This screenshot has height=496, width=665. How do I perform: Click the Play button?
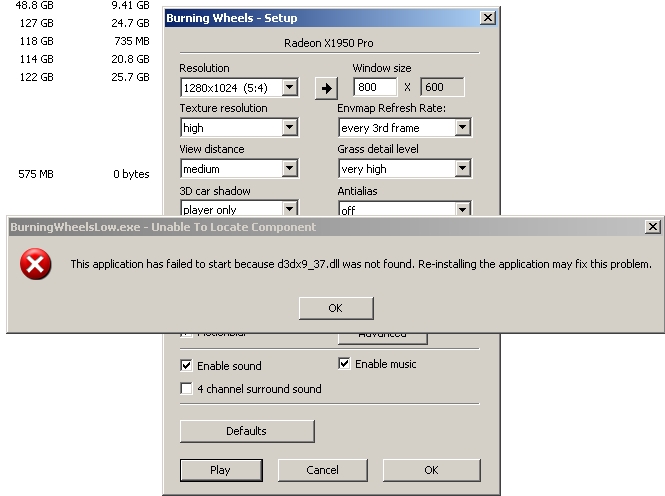pos(220,470)
